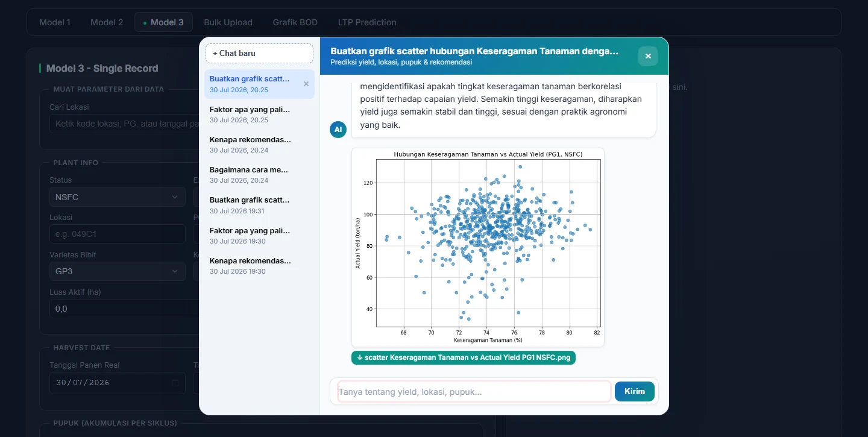Click the Lokasi input field
Screen dimensions: 868x437
point(118,234)
